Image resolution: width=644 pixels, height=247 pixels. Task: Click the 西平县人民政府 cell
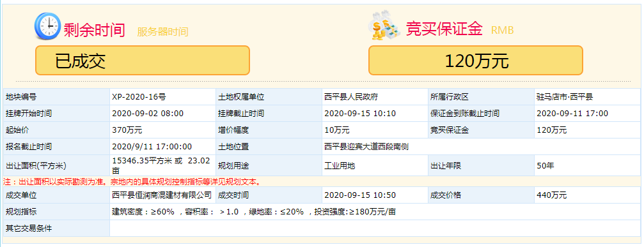350,97
